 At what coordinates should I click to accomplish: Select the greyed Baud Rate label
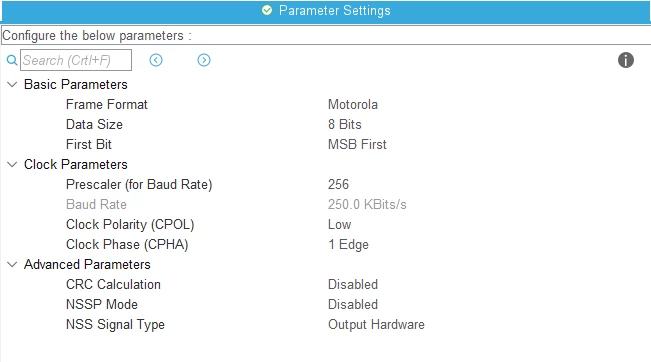point(96,204)
